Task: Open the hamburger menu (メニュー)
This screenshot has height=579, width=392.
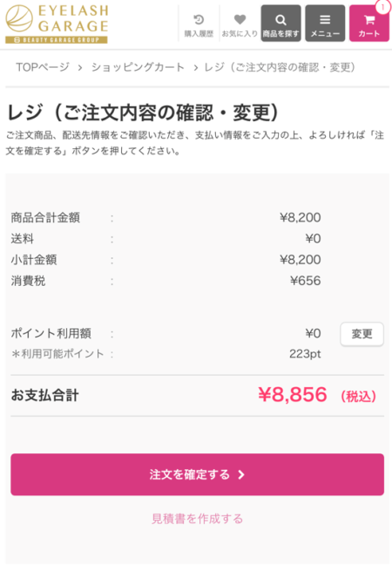Action: pyautogui.click(x=325, y=24)
